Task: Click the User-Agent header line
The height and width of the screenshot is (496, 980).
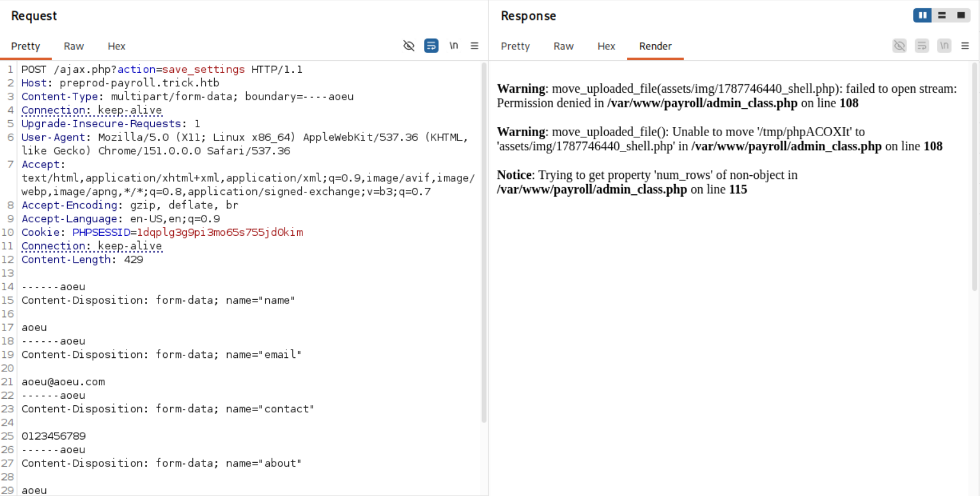Action: tap(245, 144)
